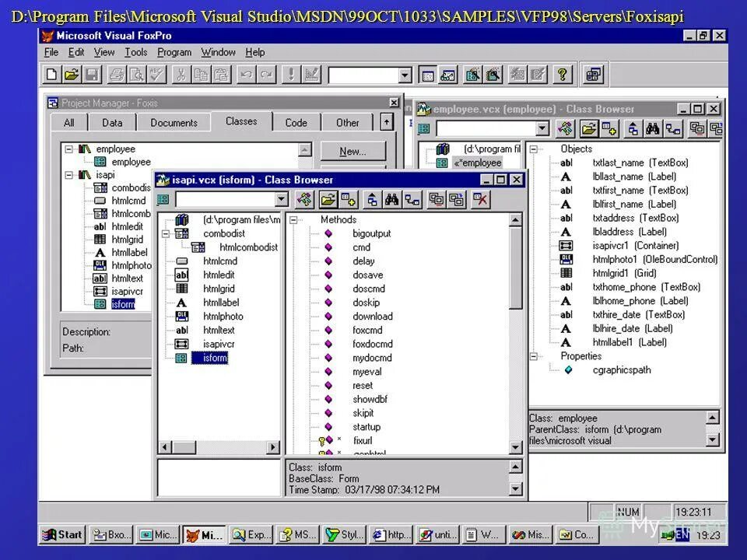Click the EN language indicator in system tray
The height and width of the screenshot is (560, 747).
coord(682,535)
